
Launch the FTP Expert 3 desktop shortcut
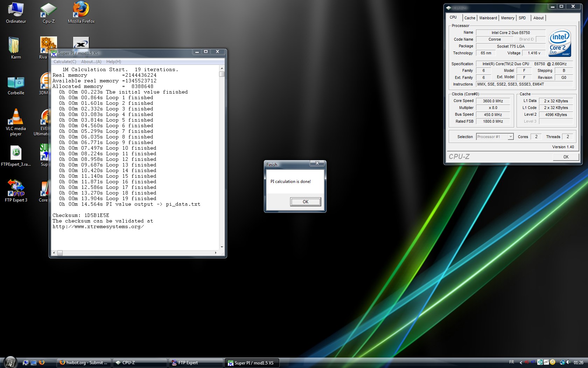[x=16, y=191]
